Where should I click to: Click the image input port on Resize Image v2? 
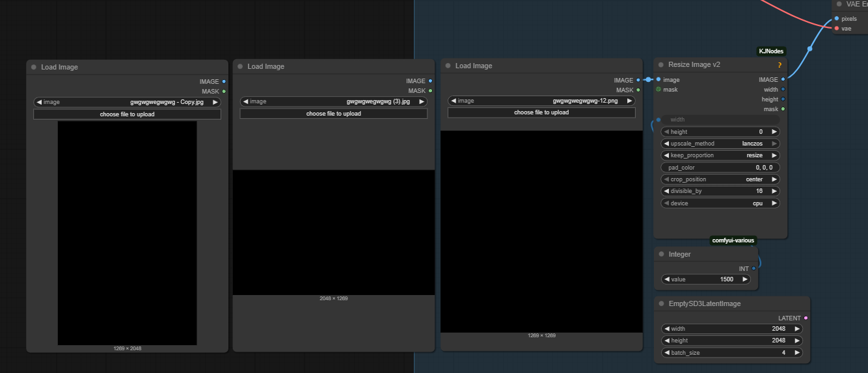click(x=658, y=79)
